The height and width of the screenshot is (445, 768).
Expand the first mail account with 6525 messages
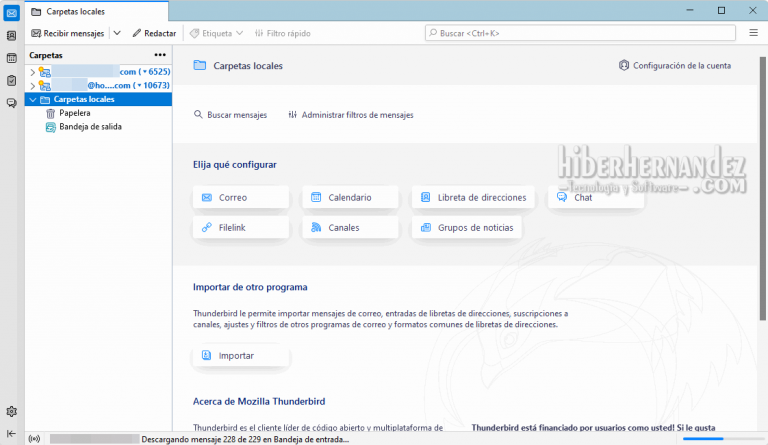pos(33,72)
